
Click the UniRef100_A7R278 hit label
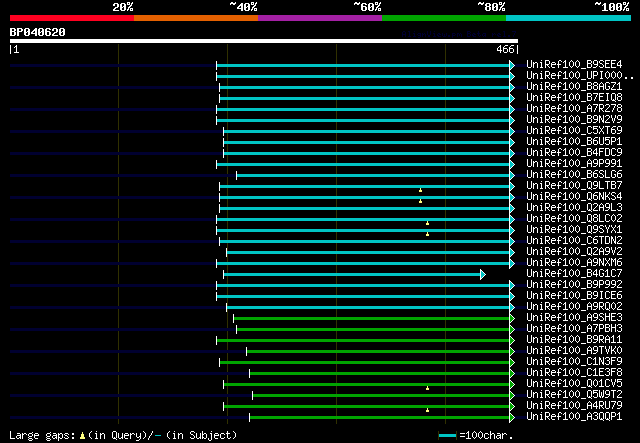click(x=574, y=109)
